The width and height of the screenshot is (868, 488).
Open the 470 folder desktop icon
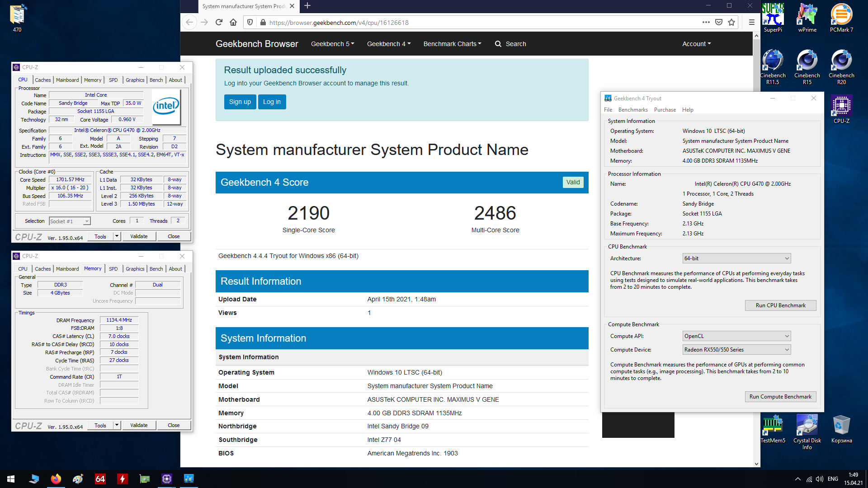pos(17,18)
